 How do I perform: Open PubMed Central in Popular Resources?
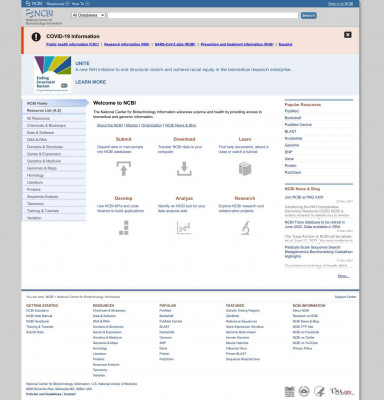[x=298, y=125]
